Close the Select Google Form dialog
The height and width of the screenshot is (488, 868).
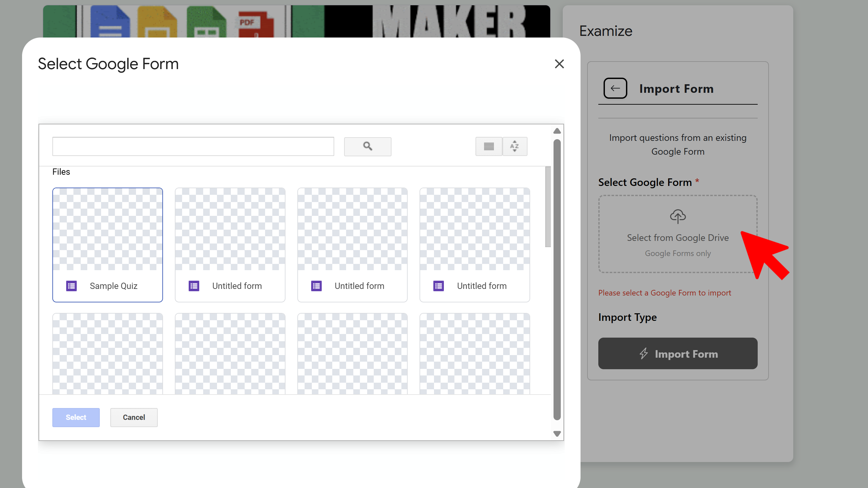(559, 64)
